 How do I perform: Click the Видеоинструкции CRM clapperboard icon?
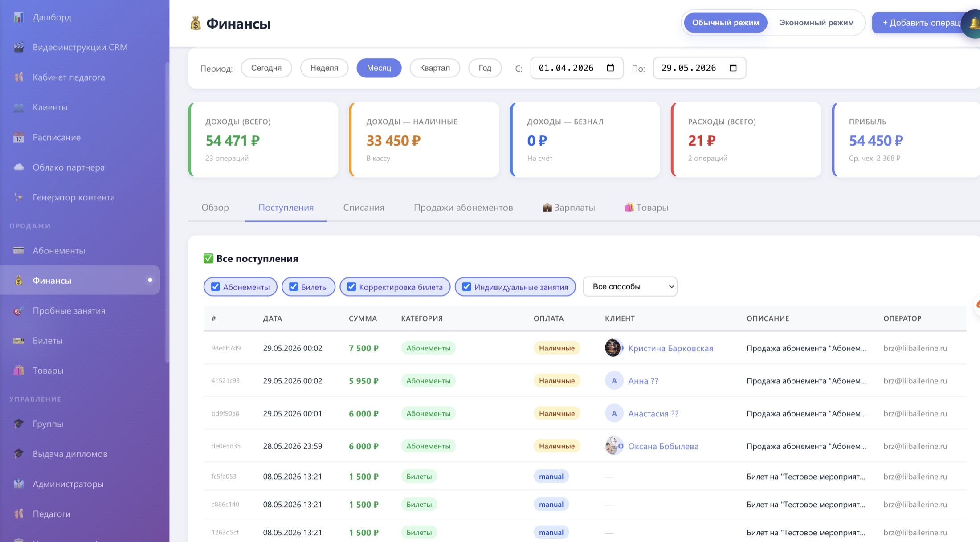(x=18, y=47)
